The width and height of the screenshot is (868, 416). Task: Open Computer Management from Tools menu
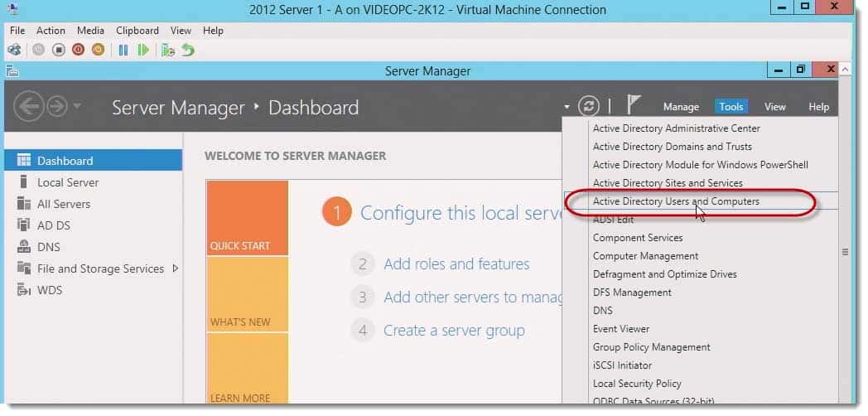[645, 256]
